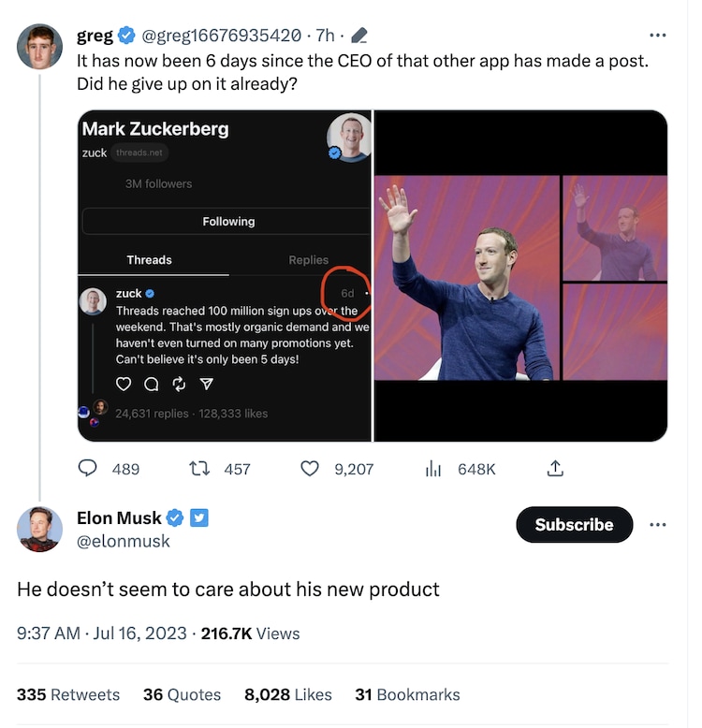This screenshot has width=702, height=728.
Task: Open Elon Musk's profile picture
Action: pos(40,530)
